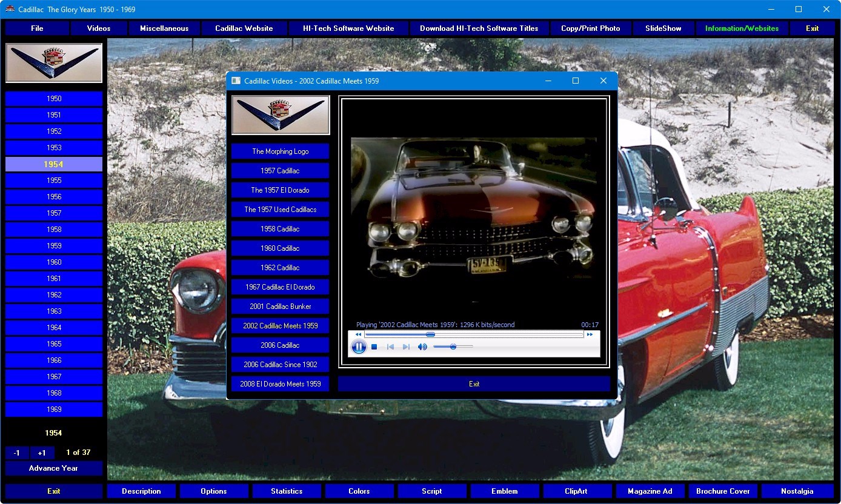Open Colors from the bottom bar
This screenshot has height=504, width=841.
pos(359,491)
